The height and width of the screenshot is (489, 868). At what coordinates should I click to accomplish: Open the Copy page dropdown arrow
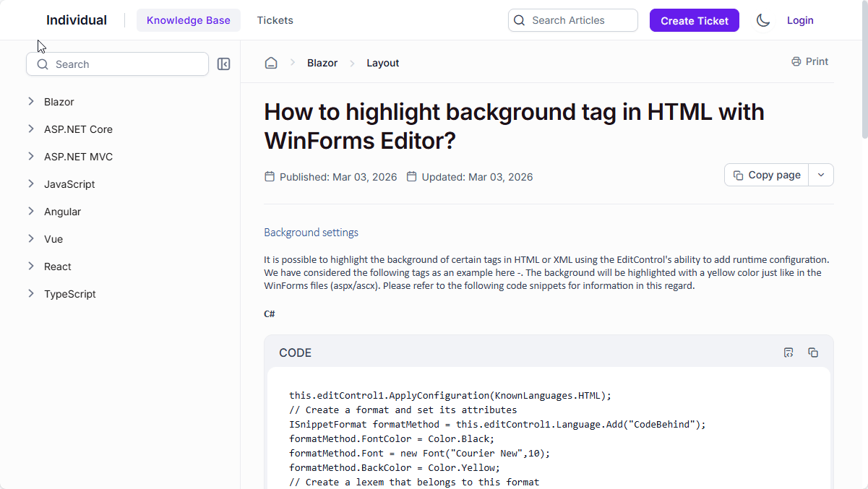(821, 175)
